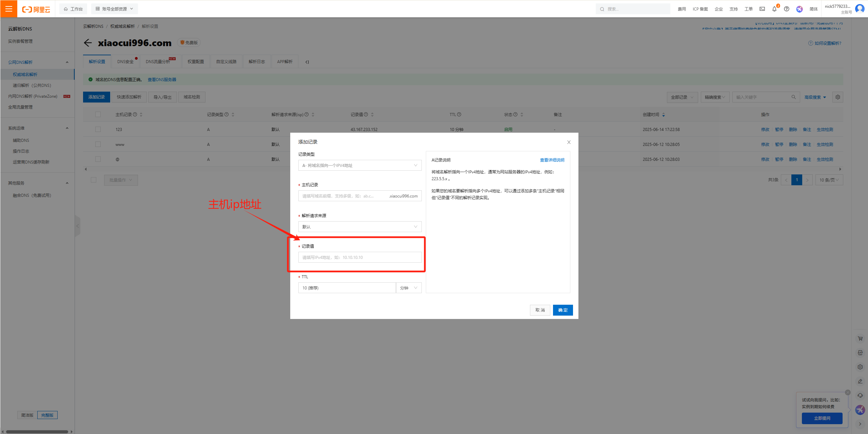Image resolution: width=868 pixels, height=434 pixels.
Task: Switch to the DNS安全 tab
Action: click(x=125, y=61)
